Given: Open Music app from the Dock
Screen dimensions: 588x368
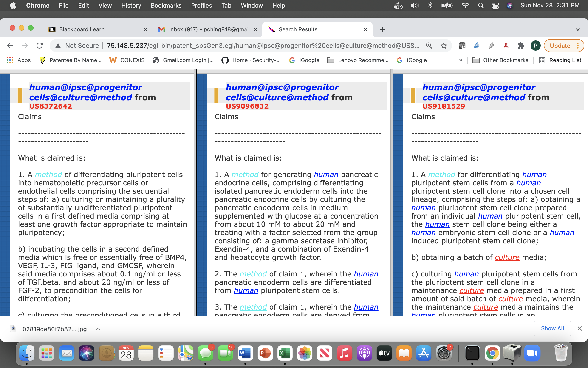Looking at the screenshot, I should (345, 353).
